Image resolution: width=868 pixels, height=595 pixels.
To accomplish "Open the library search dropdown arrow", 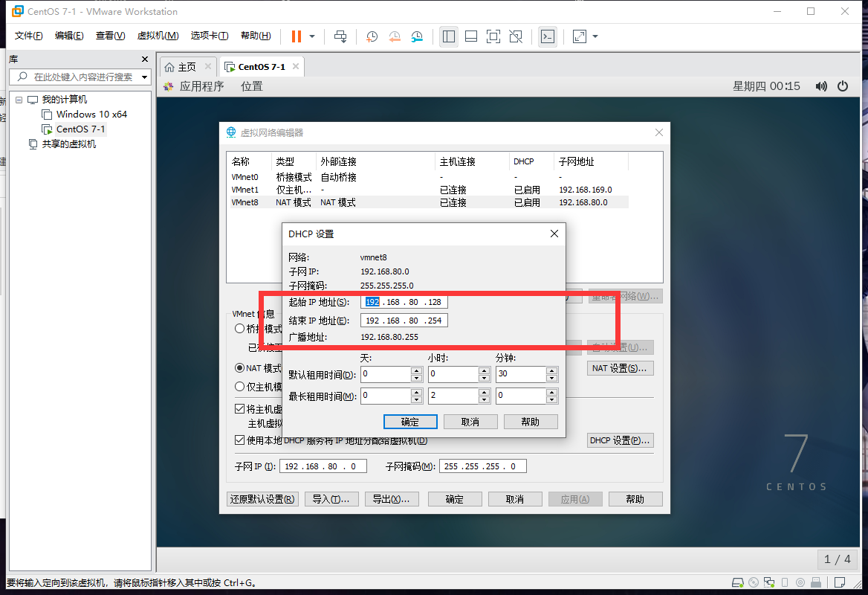I will (x=144, y=77).
